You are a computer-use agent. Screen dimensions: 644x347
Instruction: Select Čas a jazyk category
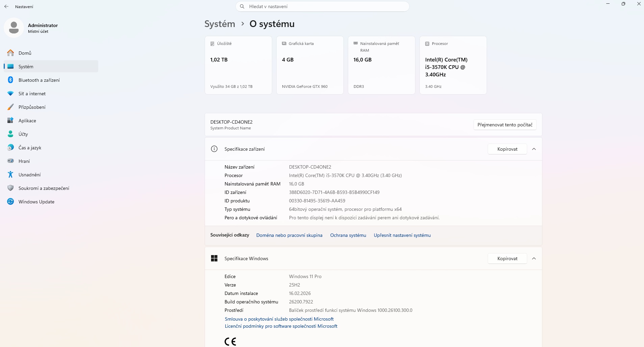pos(30,148)
